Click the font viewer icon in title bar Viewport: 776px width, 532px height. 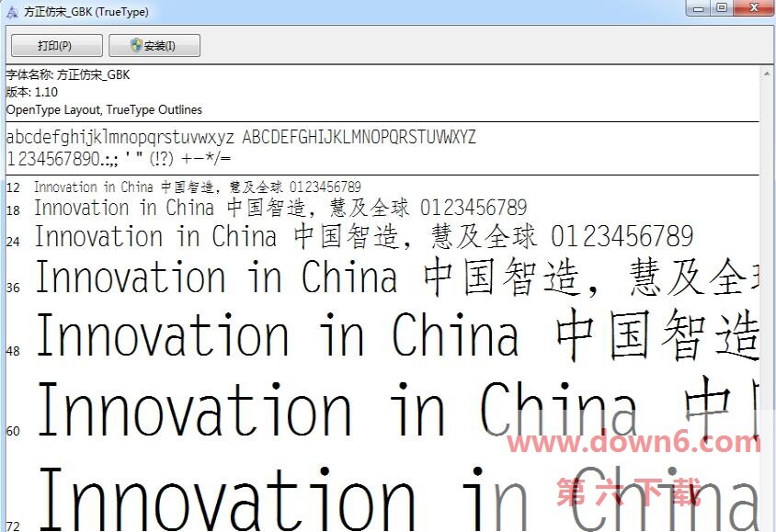click(x=12, y=12)
